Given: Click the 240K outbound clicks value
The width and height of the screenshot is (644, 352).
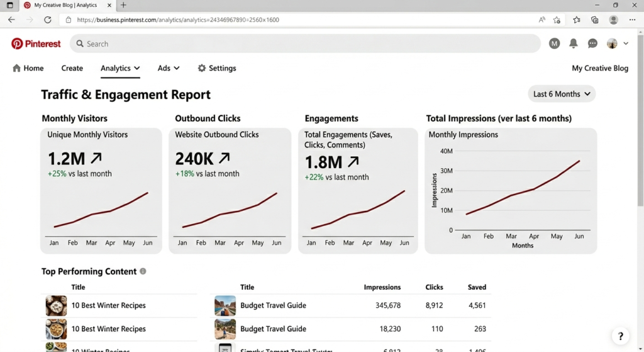Looking at the screenshot, I should pos(194,159).
